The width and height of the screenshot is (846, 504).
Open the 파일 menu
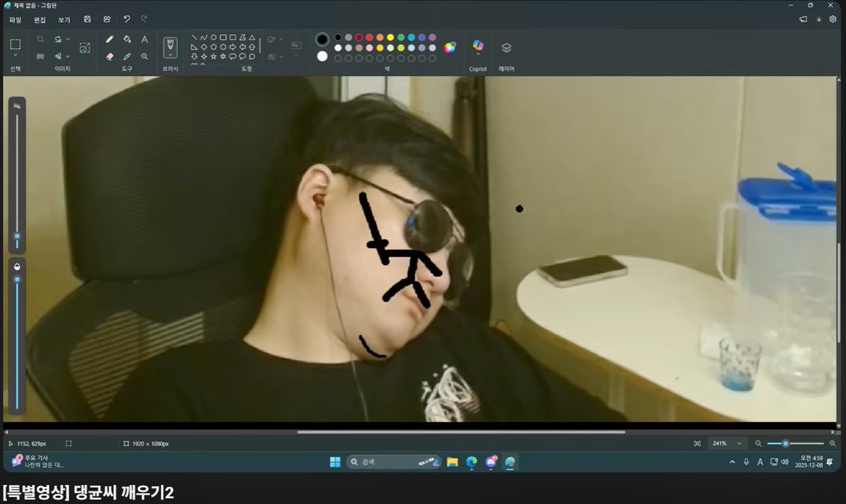click(x=15, y=19)
